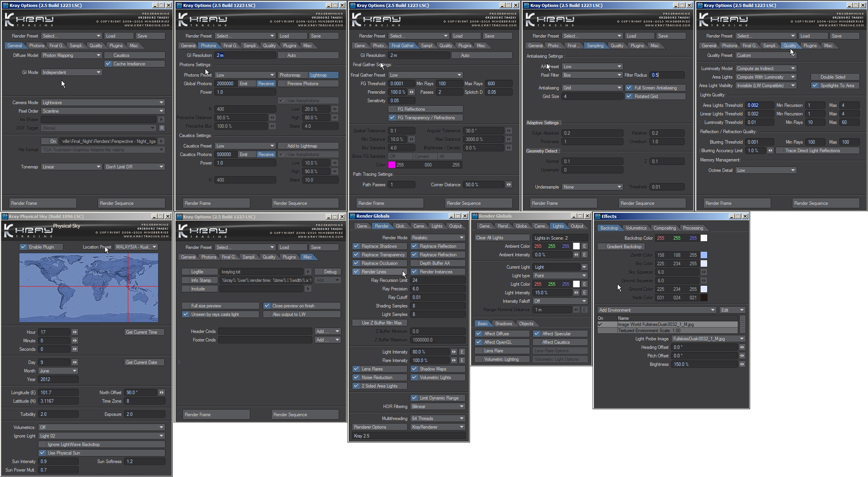Switch to the Volumetrics tab in Effects
868x477 pixels.
[635, 228]
